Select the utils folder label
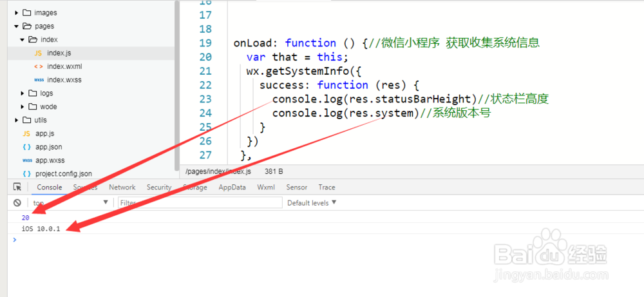 click(41, 120)
